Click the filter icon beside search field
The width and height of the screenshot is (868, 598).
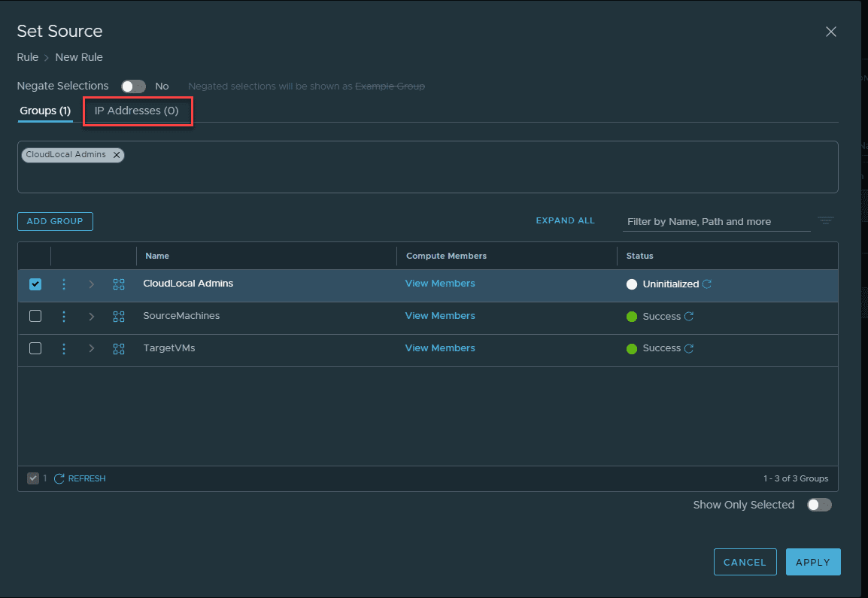click(825, 221)
